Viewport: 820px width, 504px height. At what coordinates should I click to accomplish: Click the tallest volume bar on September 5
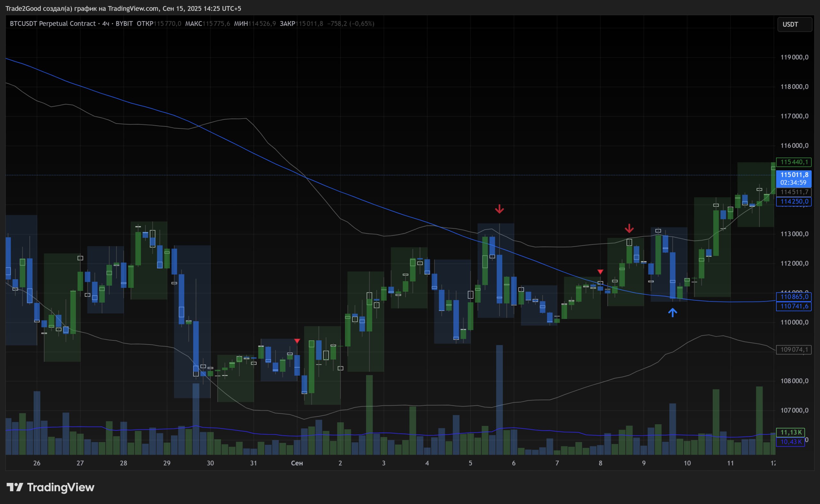[499, 400]
